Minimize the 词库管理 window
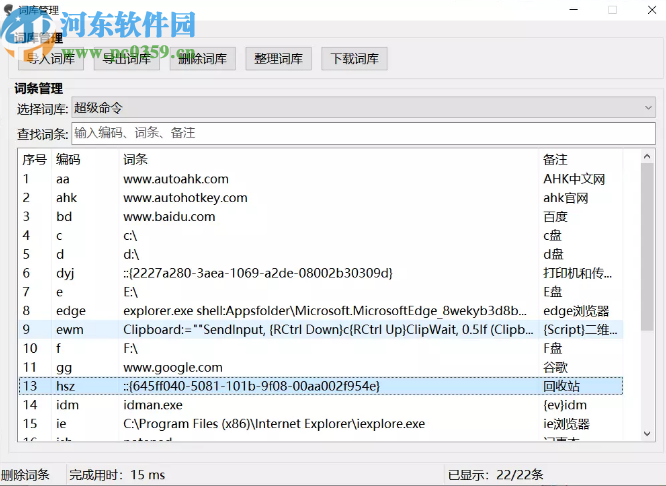The image size is (666, 486). pyautogui.click(x=574, y=10)
